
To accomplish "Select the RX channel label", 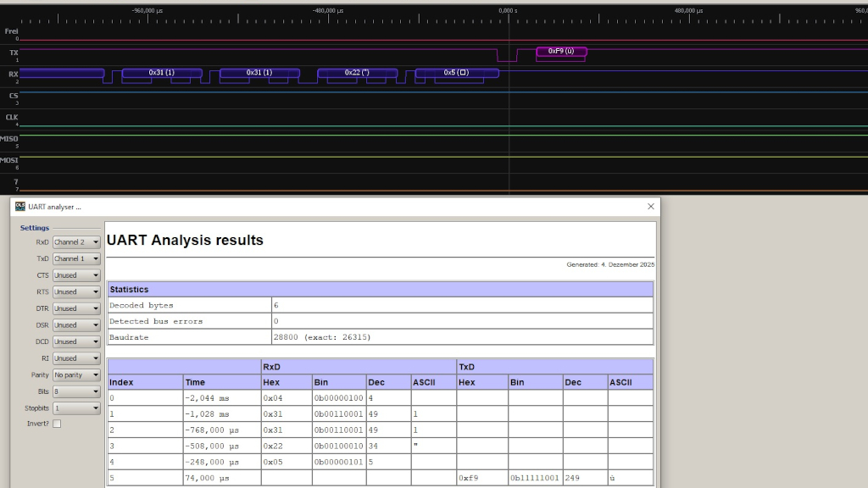I will (13, 75).
